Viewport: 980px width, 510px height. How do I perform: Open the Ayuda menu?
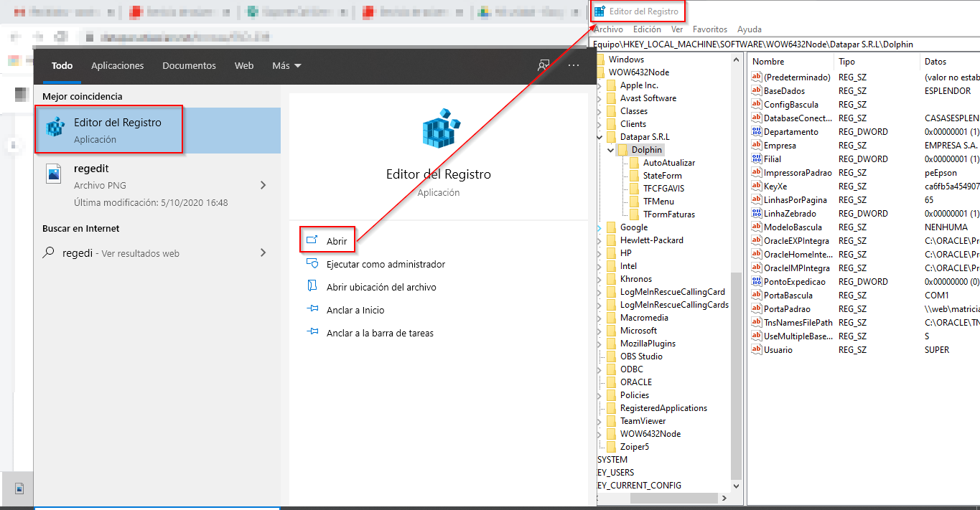pos(750,29)
